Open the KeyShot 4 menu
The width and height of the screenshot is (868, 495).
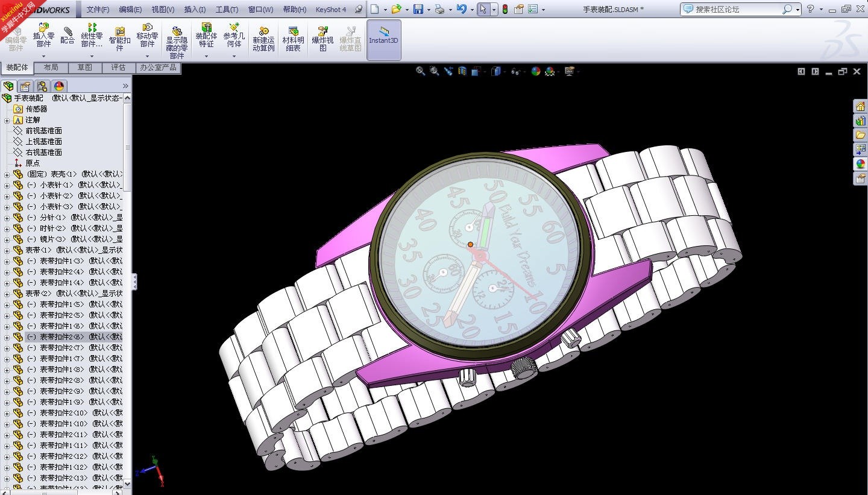tap(331, 10)
